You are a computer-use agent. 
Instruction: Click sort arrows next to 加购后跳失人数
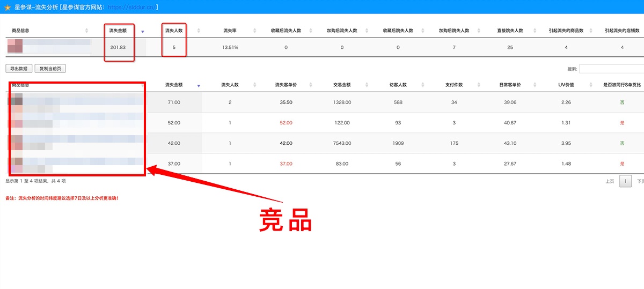(478, 31)
